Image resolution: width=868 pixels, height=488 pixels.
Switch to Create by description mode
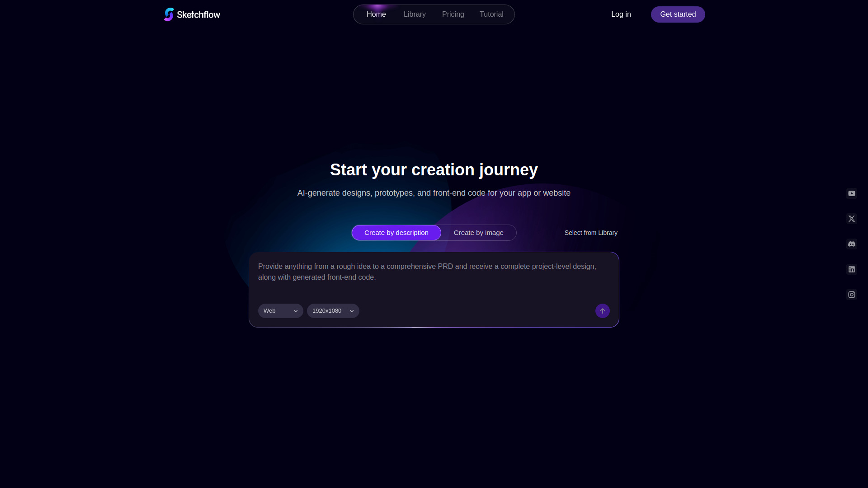click(x=396, y=232)
